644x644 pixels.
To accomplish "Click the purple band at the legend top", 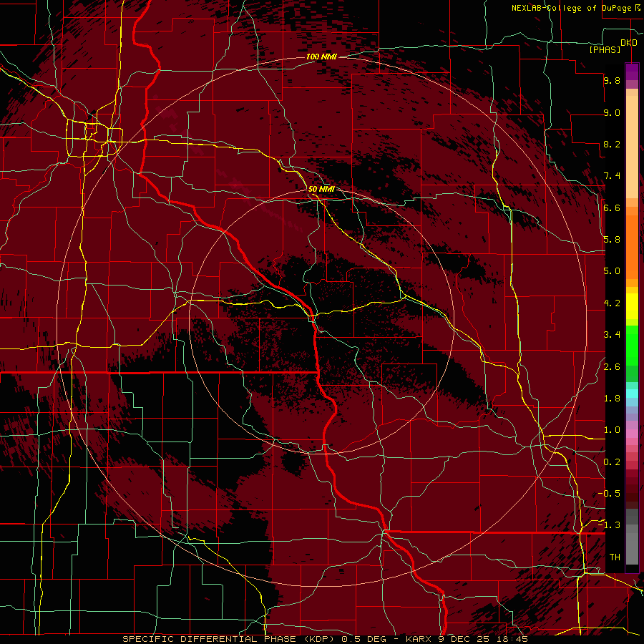I will pyautogui.click(x=632, y=72).
